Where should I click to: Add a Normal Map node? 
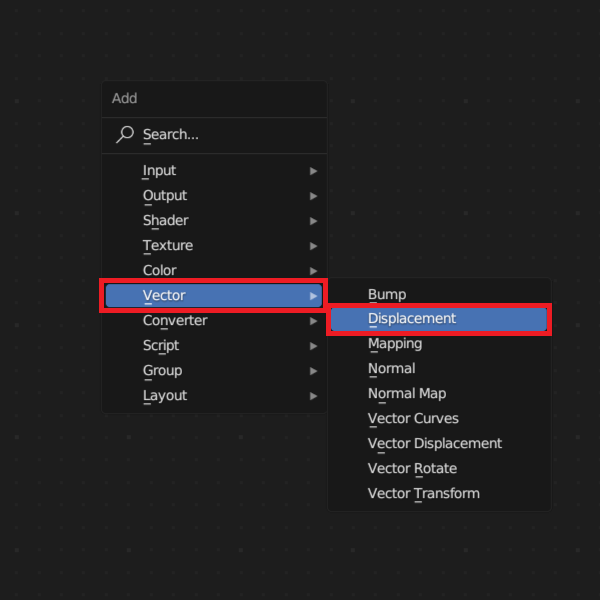tap(407, 394)
